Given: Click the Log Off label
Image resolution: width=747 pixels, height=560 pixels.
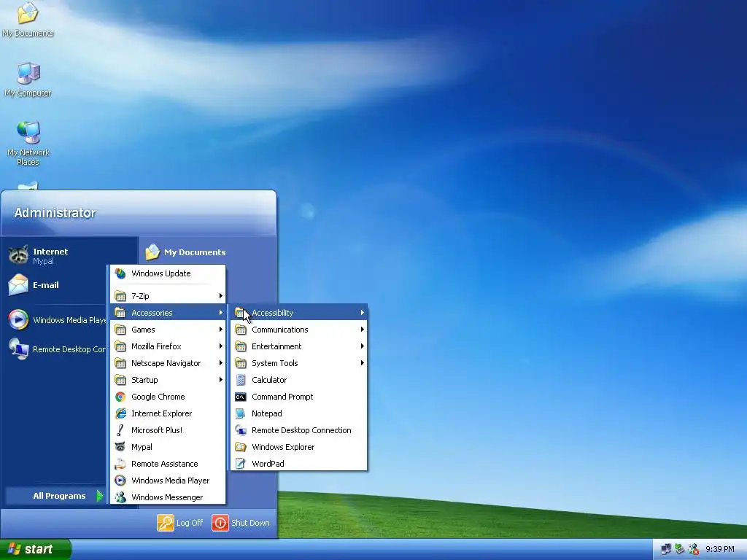Looking at the screenshot, I should 190,523.
